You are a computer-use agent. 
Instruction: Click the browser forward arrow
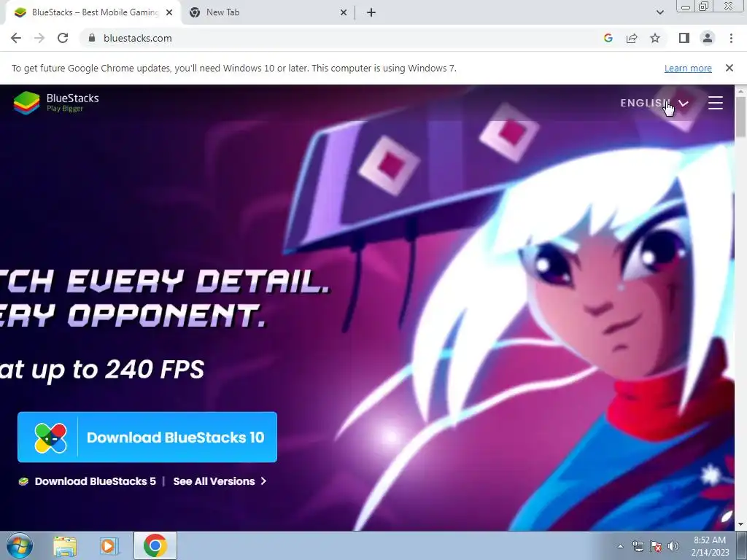(x=39, y=38)
